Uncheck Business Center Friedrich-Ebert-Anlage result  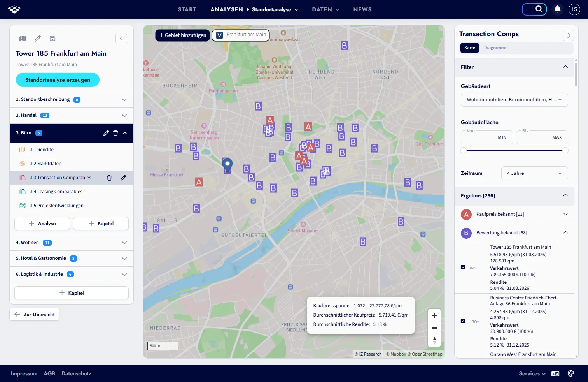click(x=463, y=321)
